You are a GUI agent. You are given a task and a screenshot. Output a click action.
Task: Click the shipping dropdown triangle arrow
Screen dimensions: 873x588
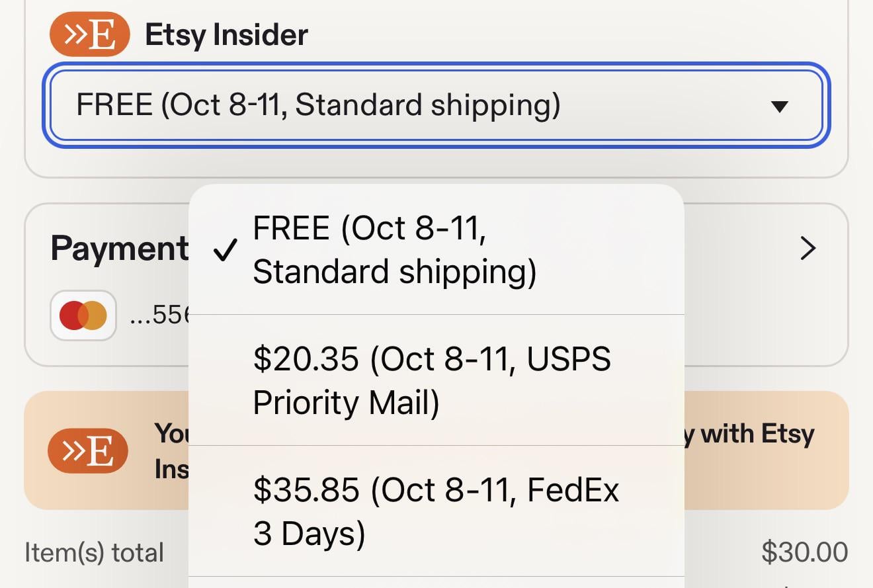coord(780,106)
